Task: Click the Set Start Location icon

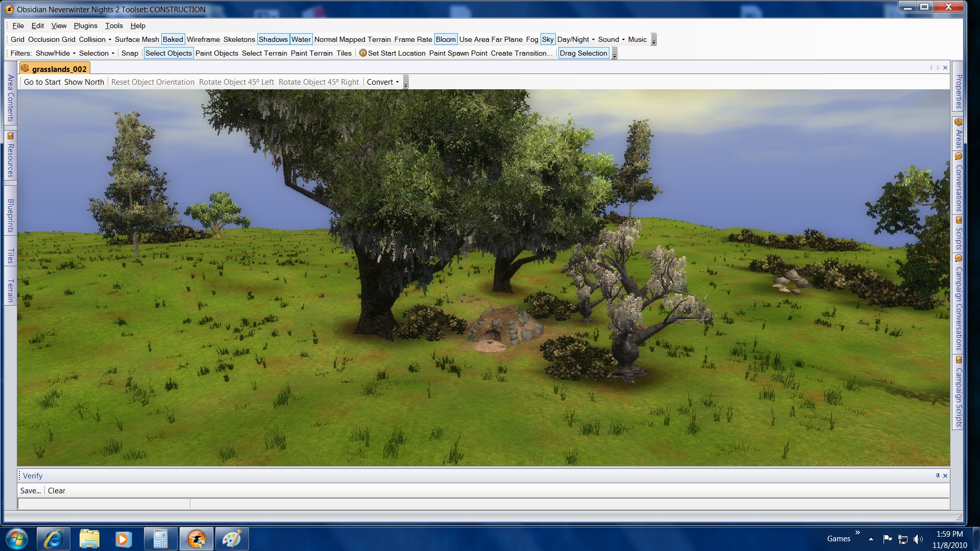Action: [363, 53]
